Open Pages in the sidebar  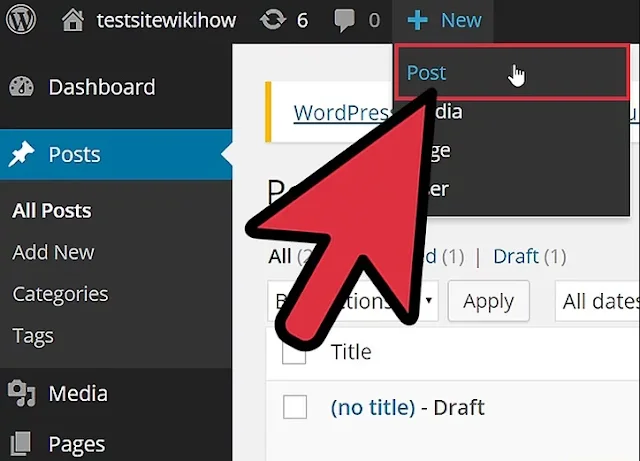(77, 445)
